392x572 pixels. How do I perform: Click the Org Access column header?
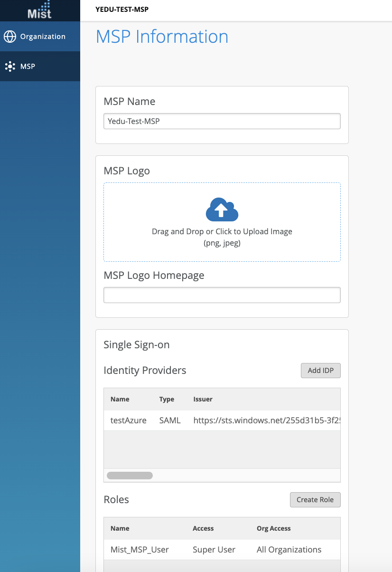tap(273, 528)
